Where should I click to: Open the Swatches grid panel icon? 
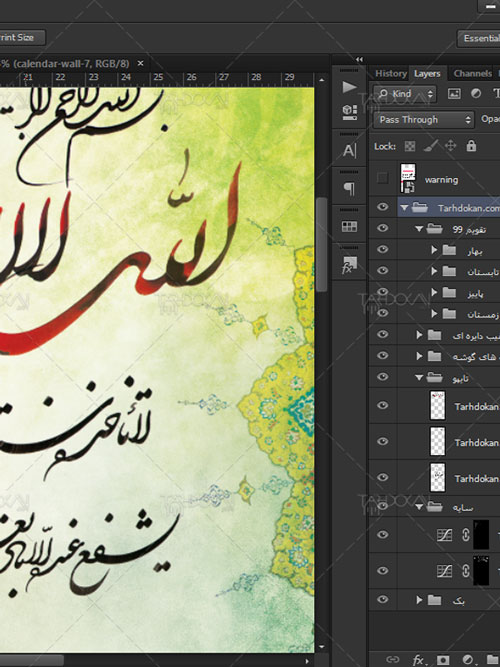[349, 226]
